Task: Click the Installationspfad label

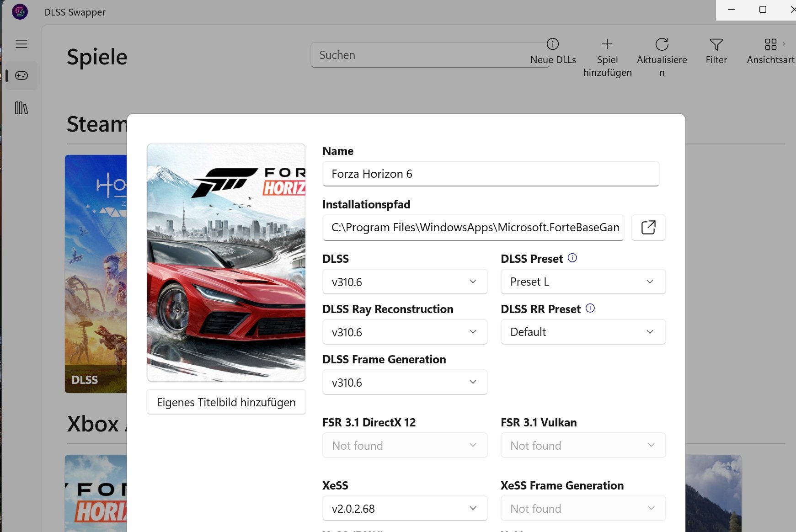Action: pos(366,204)
